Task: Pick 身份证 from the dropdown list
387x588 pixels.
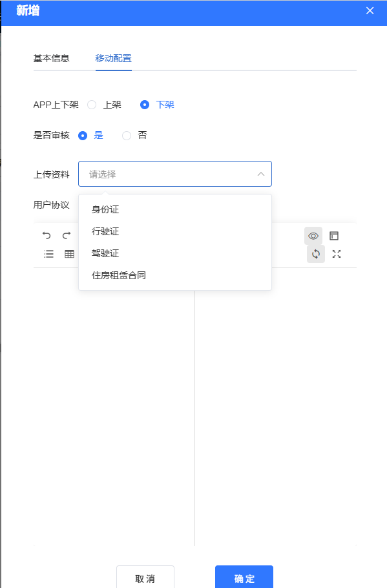Action: tap(174, 209)
